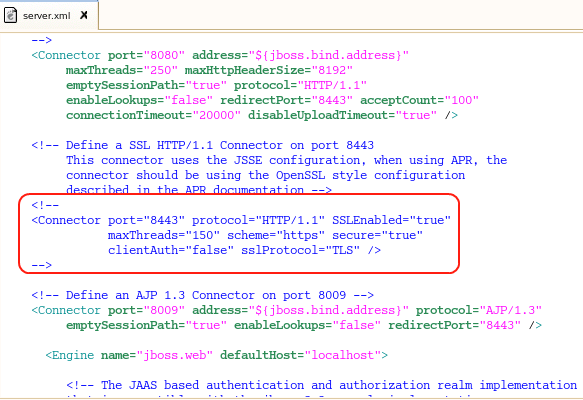This screenshot has height=400, width=583.
Task: Click redirectPort="8443" on the AJP connector
Action: (454, 325)
